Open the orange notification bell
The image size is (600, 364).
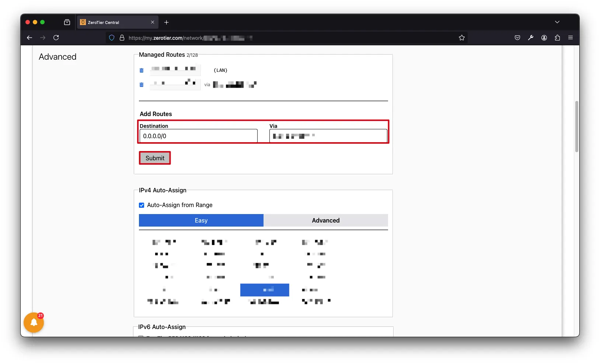(34, 323)
